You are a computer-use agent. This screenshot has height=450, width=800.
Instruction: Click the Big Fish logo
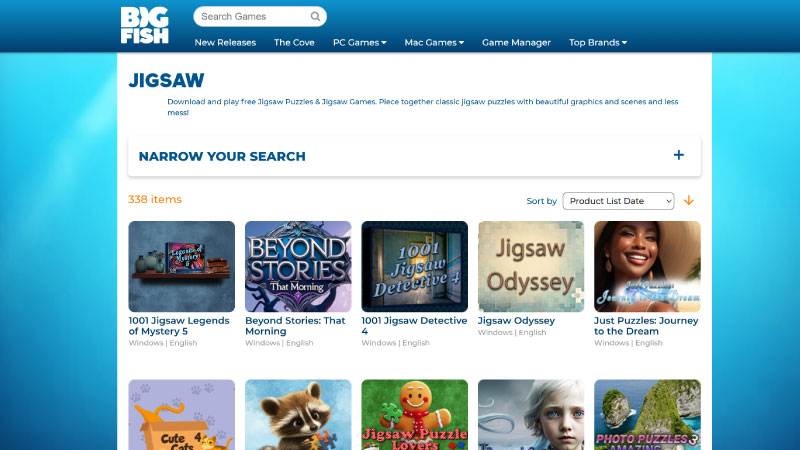tap(144, 25)
